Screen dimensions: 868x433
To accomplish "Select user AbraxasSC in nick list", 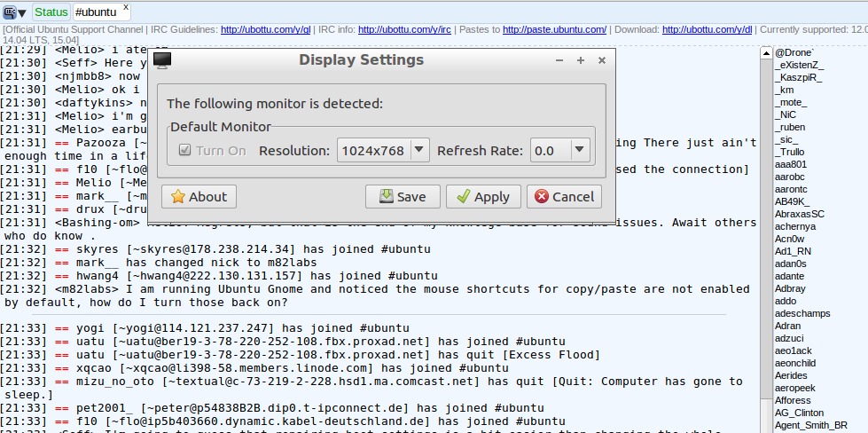I will 800,215.
